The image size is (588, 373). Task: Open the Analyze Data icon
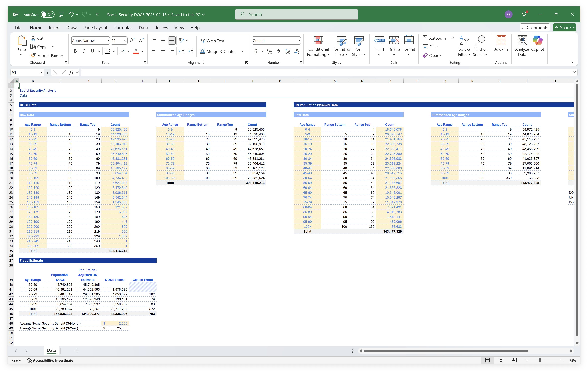(522, 41)
